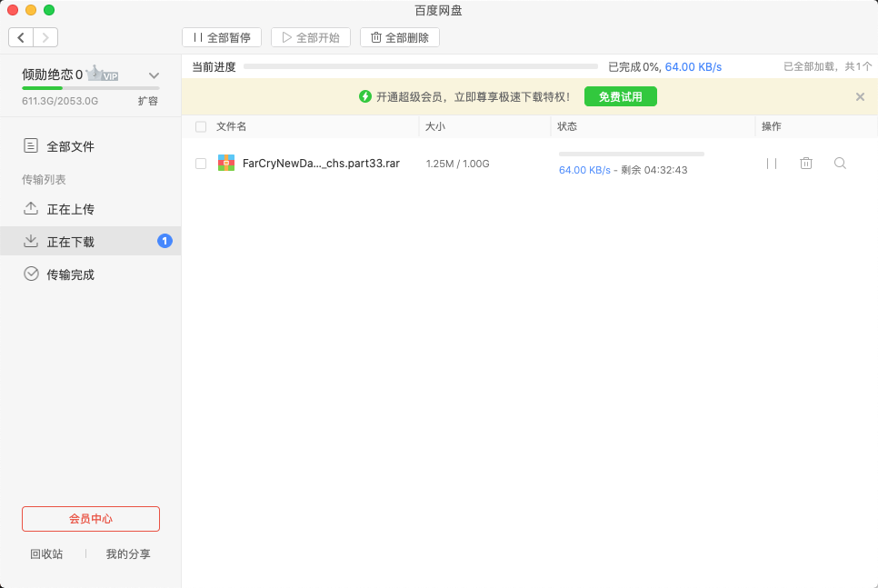This screenshot has width=878, height=588.
Task: Click the 扩容 link
Action: click(x=148, y=101)
